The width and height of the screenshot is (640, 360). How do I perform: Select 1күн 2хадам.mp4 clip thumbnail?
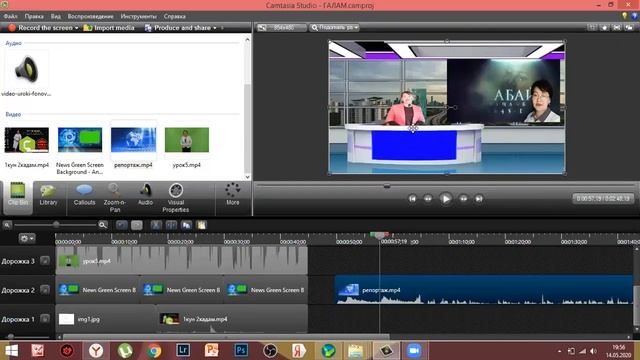27,140
